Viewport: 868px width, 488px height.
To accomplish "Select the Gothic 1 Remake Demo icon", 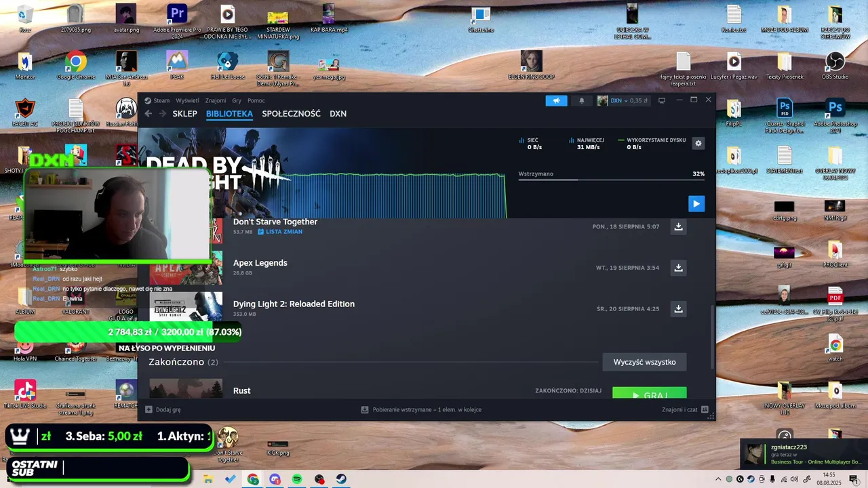I will pos(278,69).
